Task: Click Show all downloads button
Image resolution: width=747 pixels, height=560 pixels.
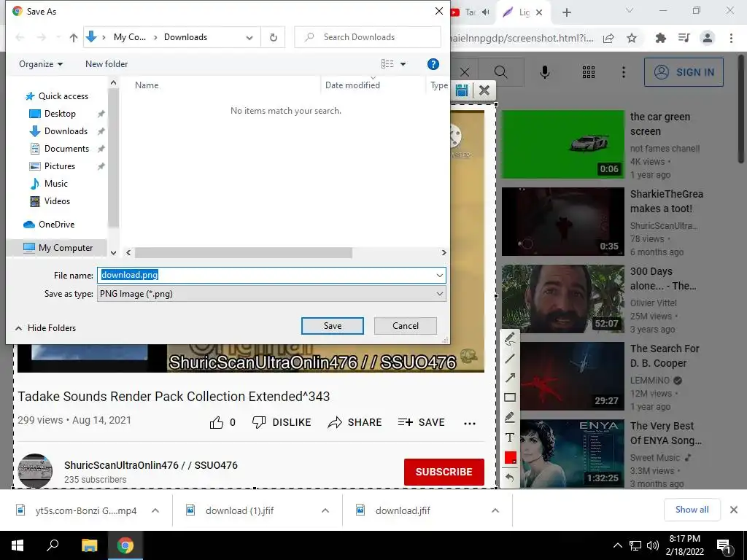Action: pyautogui.click(x=692, y=510)
